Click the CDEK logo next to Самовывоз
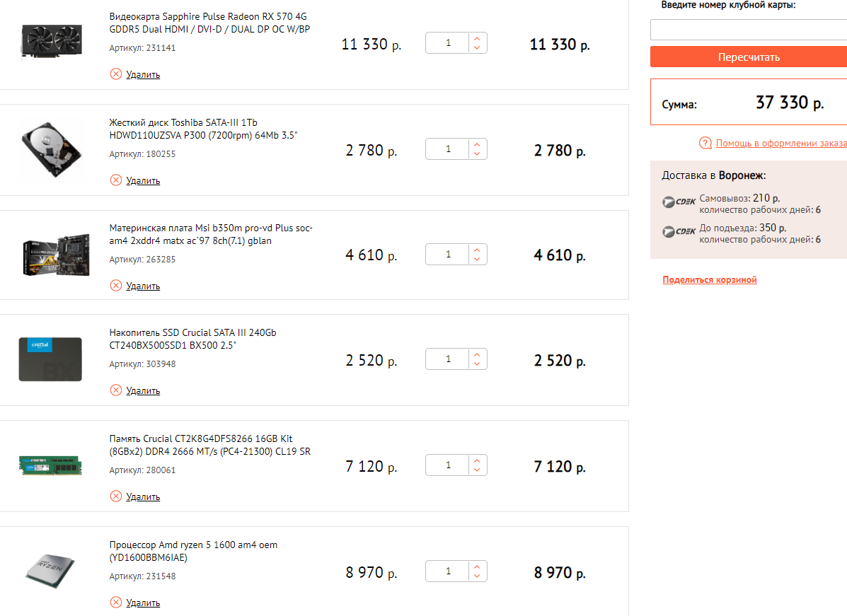This screenshot has width=847, height=616. [x=679, y=203]
